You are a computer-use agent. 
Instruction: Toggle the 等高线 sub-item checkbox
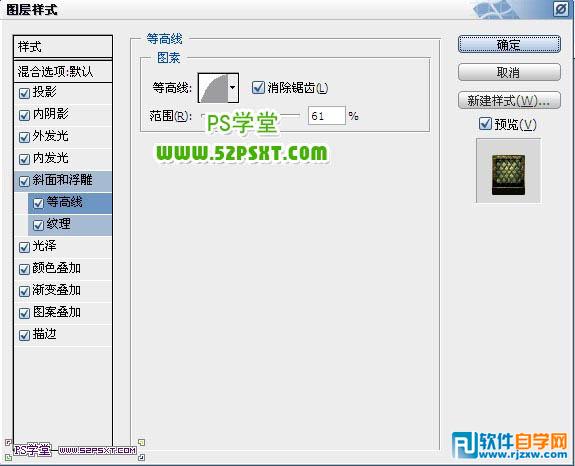38,203
